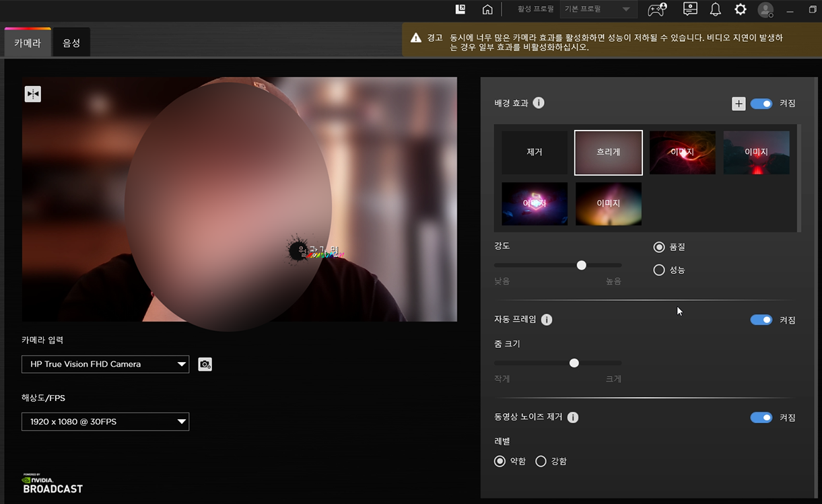This screenshot has height=504, width=822.
Task: Disable the 자동 프레임 toggle
Action: point(761,320)
